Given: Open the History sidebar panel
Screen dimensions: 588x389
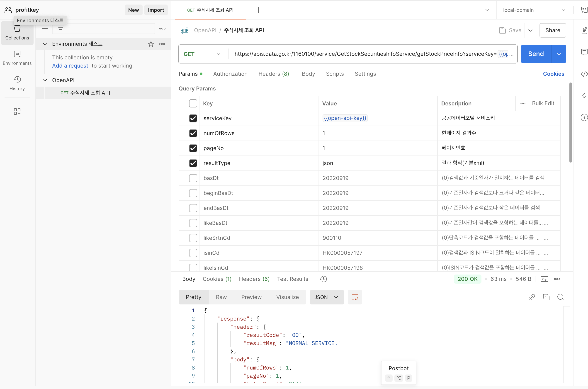Looking at the screenshot, I should tap(17, 83).
